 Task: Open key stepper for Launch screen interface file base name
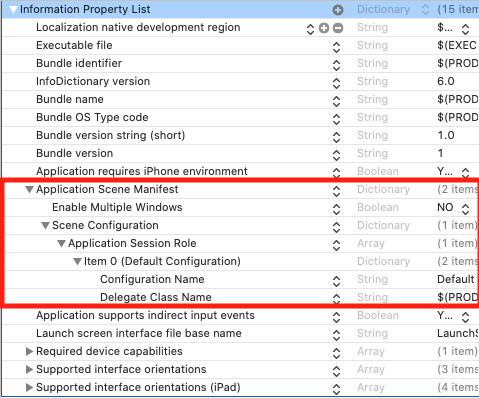(x=336, y=335)
